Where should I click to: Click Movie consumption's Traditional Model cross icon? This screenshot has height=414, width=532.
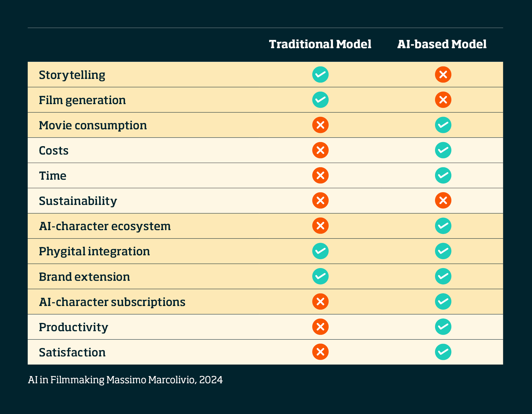(x=320, y=125)
